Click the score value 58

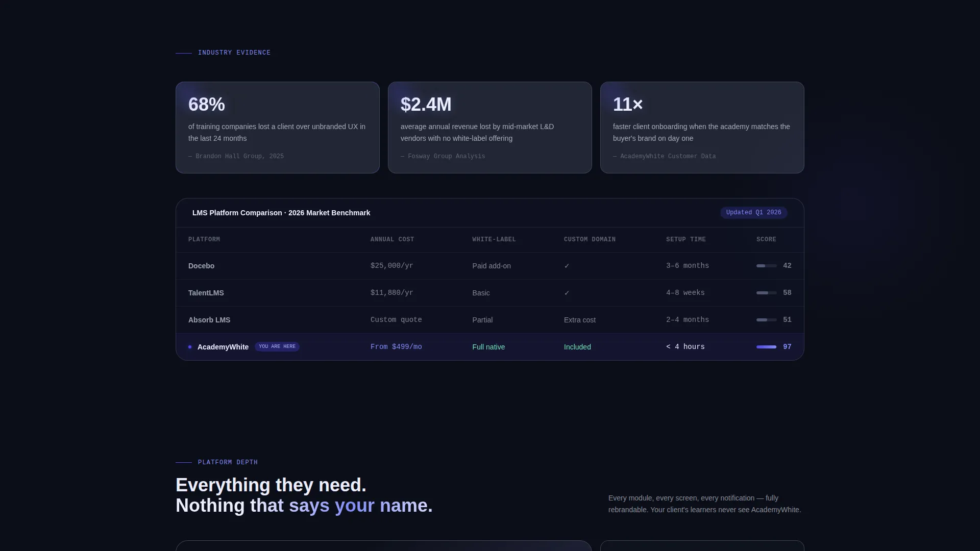point(787,293)
